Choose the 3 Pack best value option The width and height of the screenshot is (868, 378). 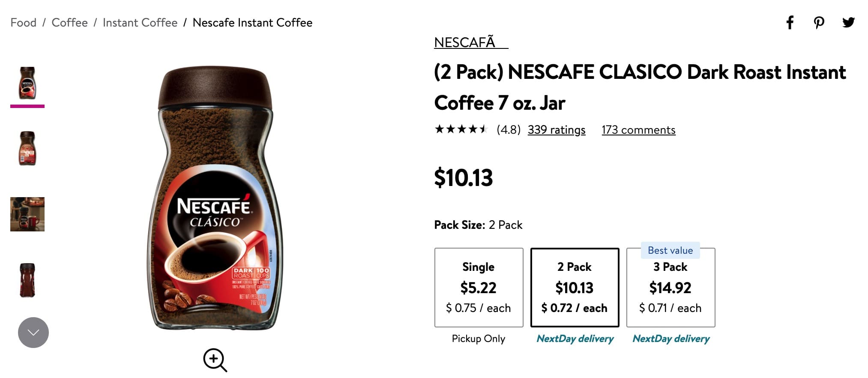pyautogui.click(x=670, y=287)
